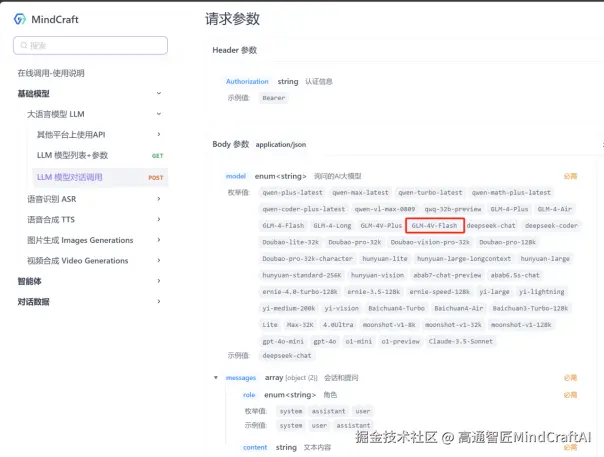Click yi-vision enum value
The image size is (604, 457).
341,308
